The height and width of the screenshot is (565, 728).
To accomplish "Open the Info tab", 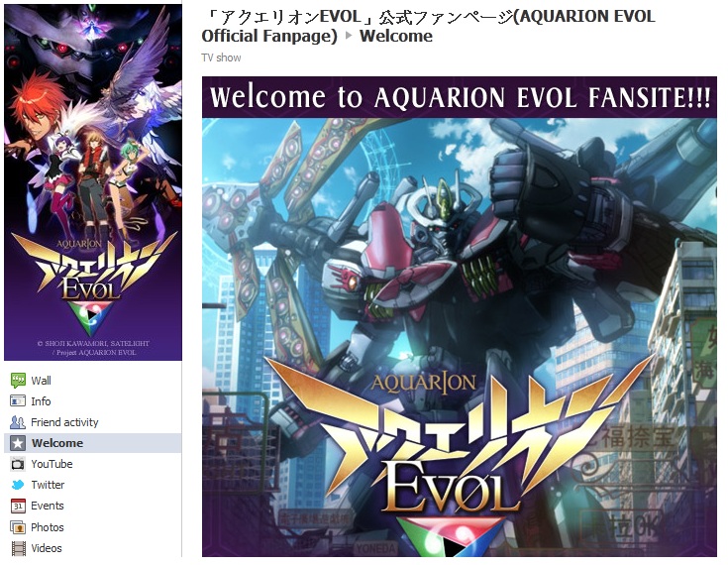I will 41,401.
